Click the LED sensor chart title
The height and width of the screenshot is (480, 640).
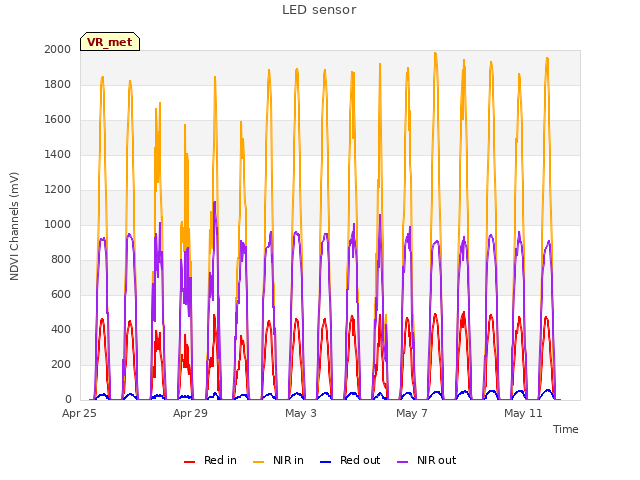pyautogui.click(x=319, y=10)
